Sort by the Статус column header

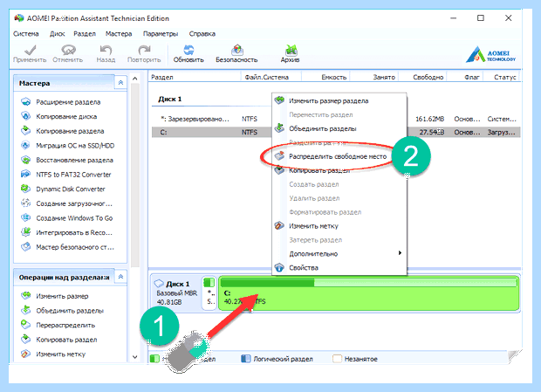tap(503, 77)
